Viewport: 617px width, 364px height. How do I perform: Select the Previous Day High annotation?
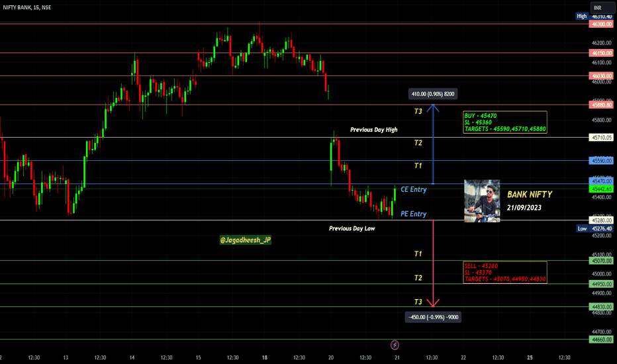point(374,130)
